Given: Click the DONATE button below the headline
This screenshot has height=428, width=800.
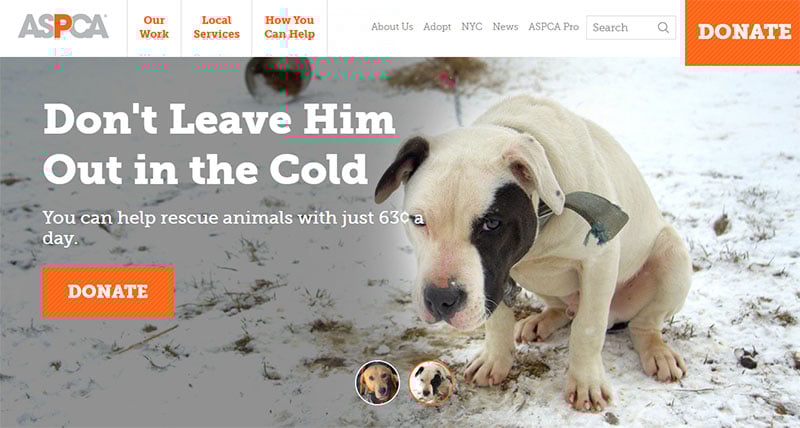Looking at the screenshot, I should point(108,291).
